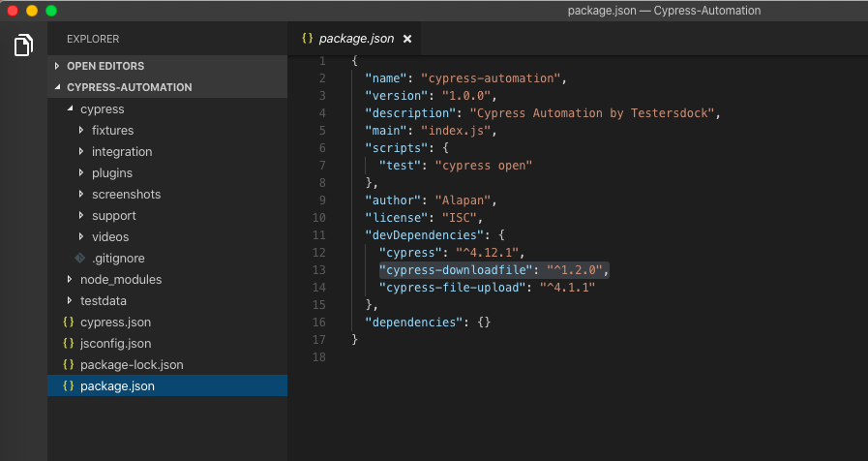Click the JSON braces icon beside package-lock.json
This screenshot has width=868, height=461.
(69, 364)
